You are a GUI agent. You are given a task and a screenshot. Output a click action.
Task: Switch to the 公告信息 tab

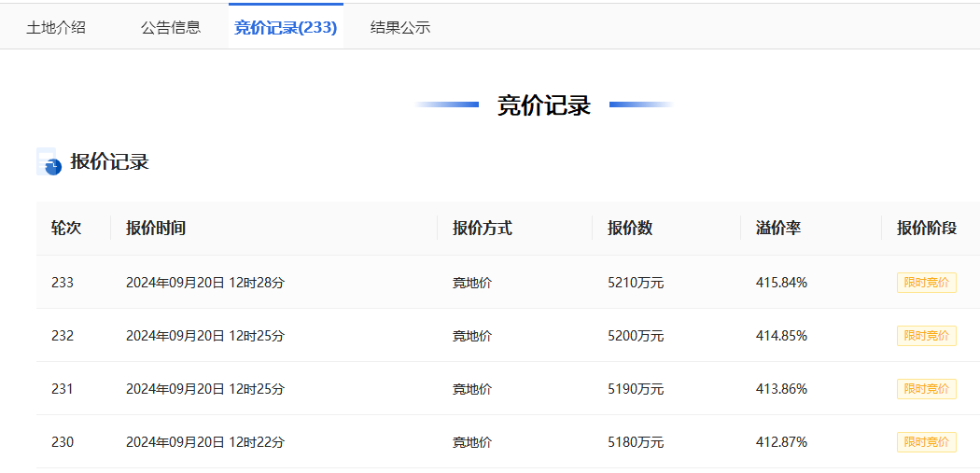tap(171, 27)
